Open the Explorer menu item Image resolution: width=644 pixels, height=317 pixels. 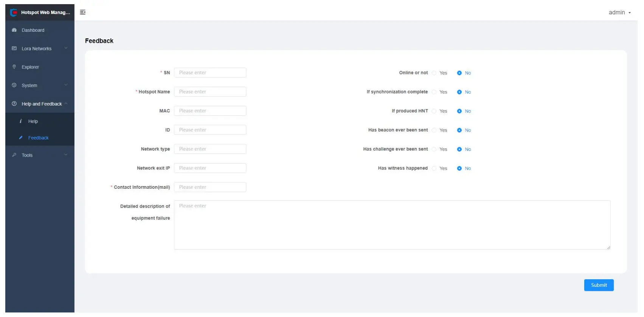(x=40, y=67)
